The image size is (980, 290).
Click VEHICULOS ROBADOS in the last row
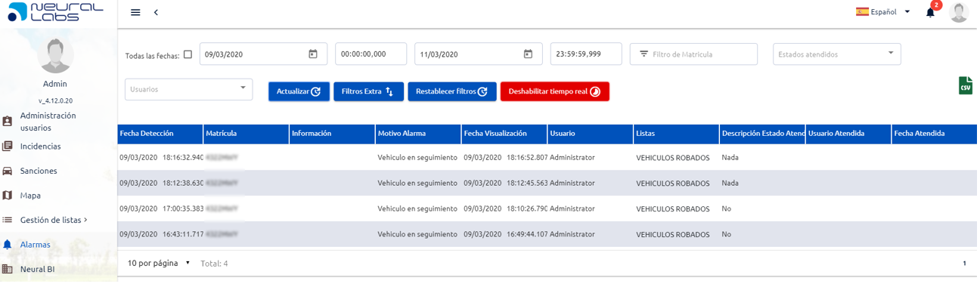coord(673,235)
